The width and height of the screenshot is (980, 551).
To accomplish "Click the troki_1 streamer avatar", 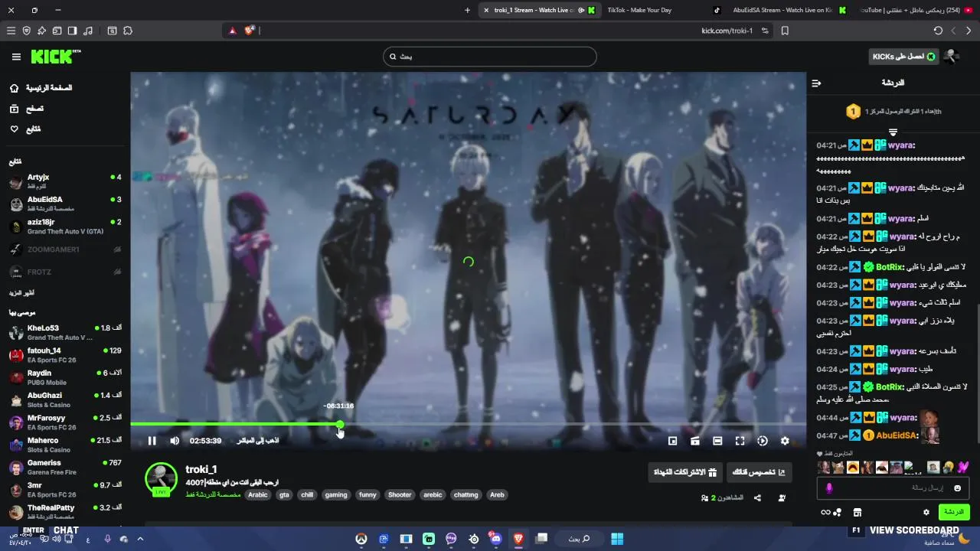I will point(161,479).
